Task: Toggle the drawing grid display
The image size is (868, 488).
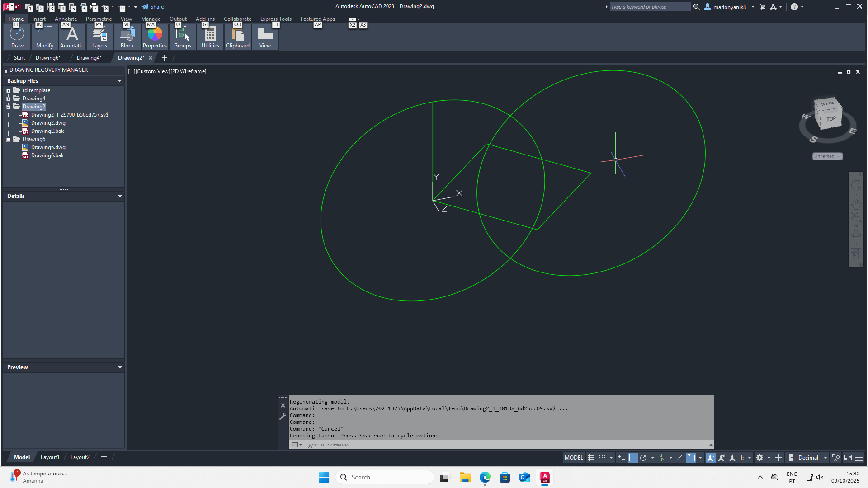Action: pos(591,458)
